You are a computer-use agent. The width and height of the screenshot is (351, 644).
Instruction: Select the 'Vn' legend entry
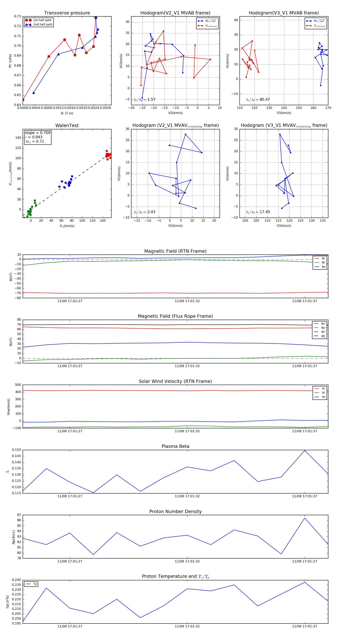point(320,397)
